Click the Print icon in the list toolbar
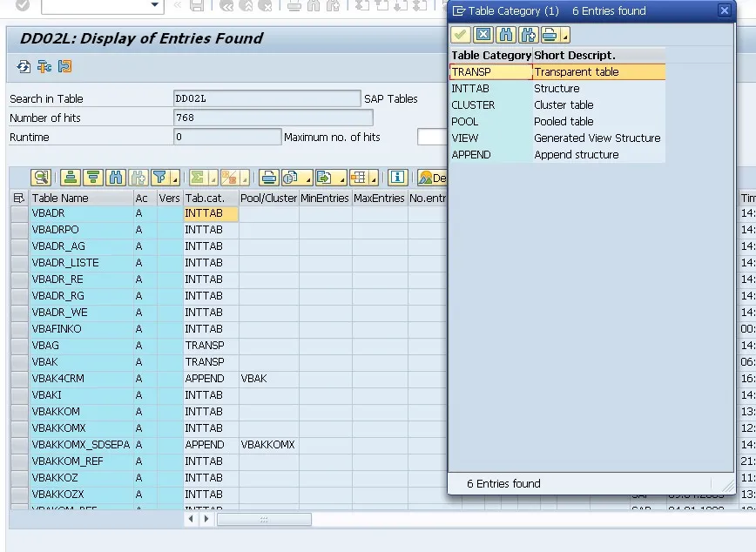Viewport: 756px width, 552px height. point(268,178)
